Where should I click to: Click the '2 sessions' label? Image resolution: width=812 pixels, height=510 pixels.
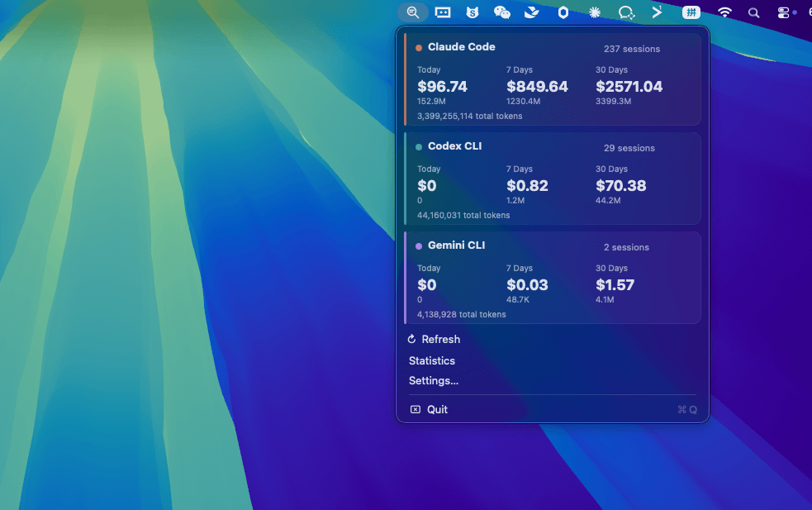click(626, 247)
